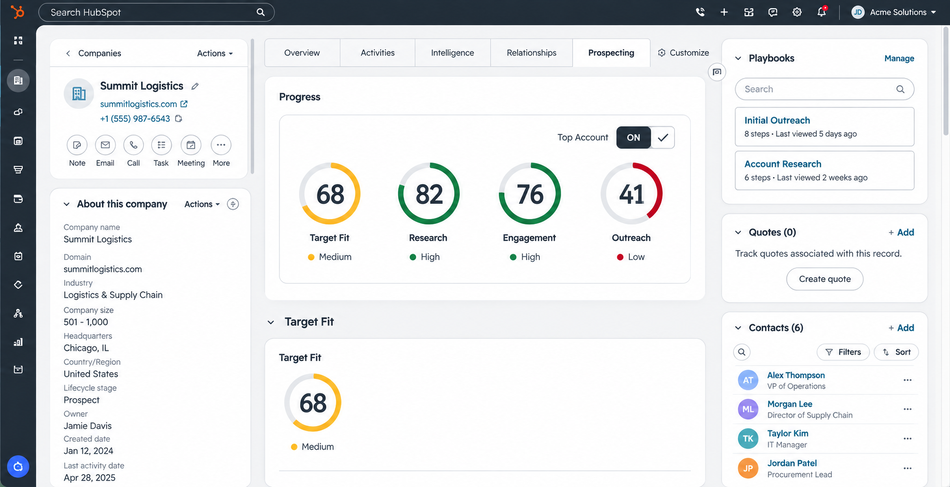Click the Note action icon
Screen dimensions: 950x487
coord(77,145)
